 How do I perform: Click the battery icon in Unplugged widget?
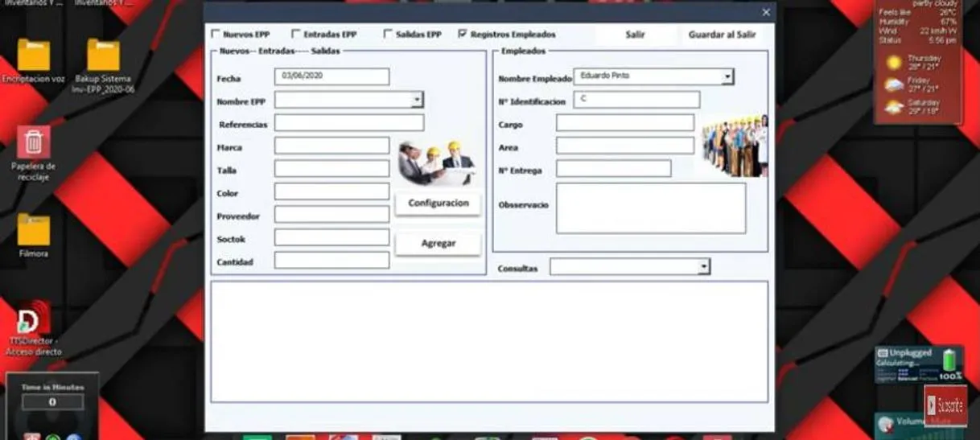[951, 360]
